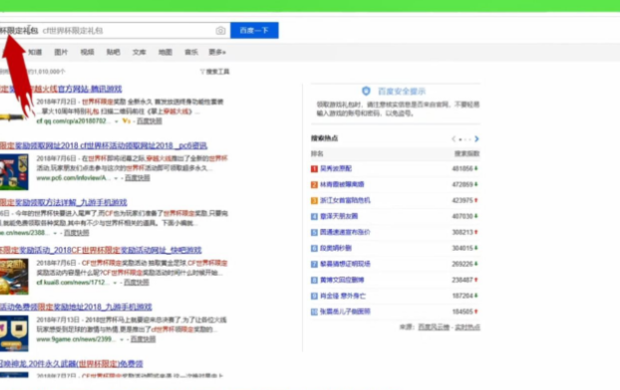620x390 pixels.
Task: Click the camera image-search icon
Action: point(220,30)
